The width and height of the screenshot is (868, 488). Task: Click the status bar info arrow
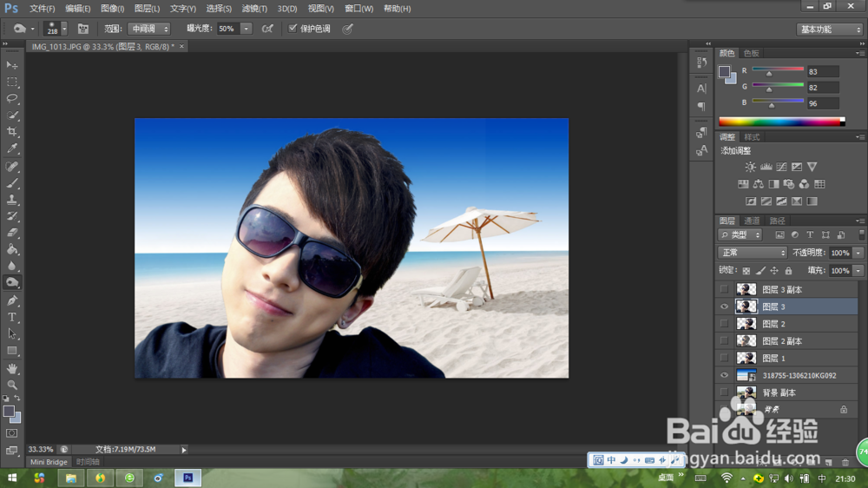[184, 450]
